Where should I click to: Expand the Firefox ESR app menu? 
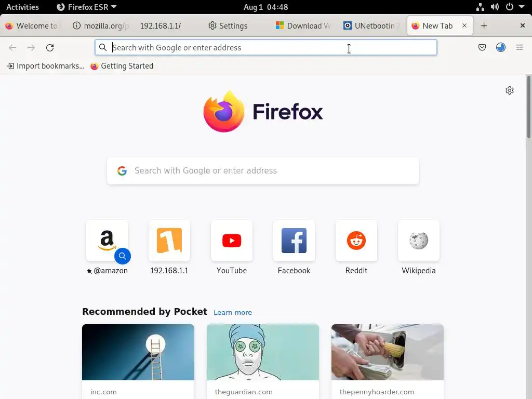coord(87,7)
